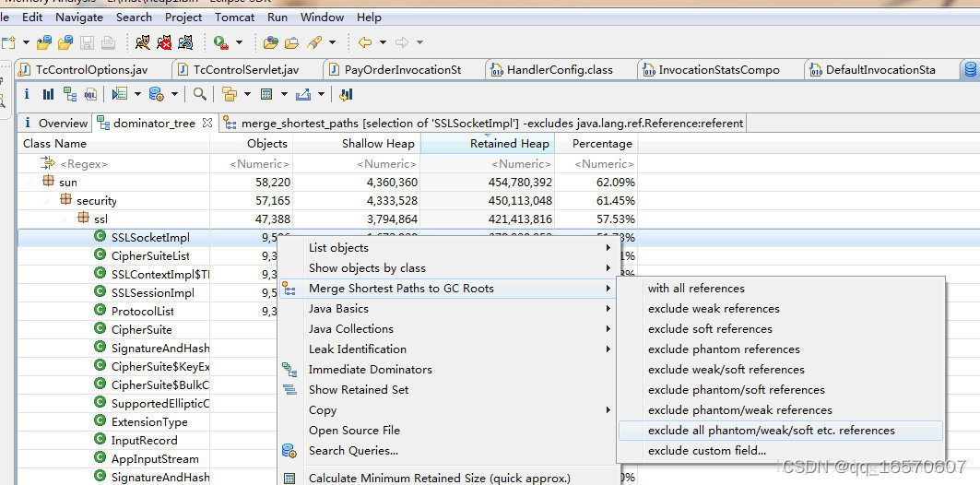The height and width of the screenshot is (485, 980).
Task: Collapse the 'ssl' package node
Action: (65, 219)
